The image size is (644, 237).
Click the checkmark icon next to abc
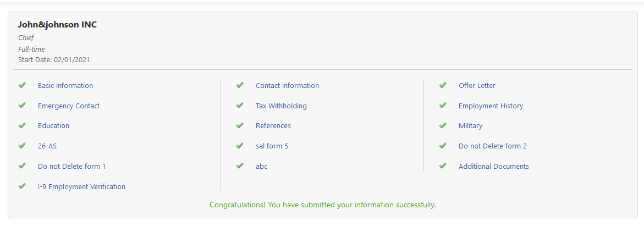pyautogui.click(x=240, y=166)
